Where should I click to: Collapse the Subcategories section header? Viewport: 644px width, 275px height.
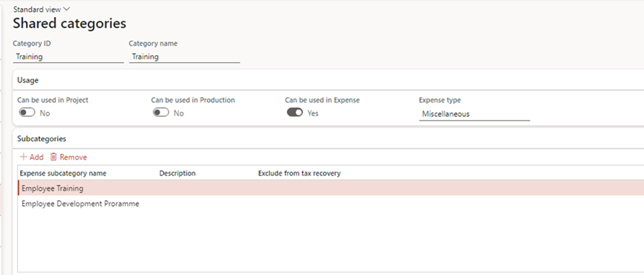point(42,138)
